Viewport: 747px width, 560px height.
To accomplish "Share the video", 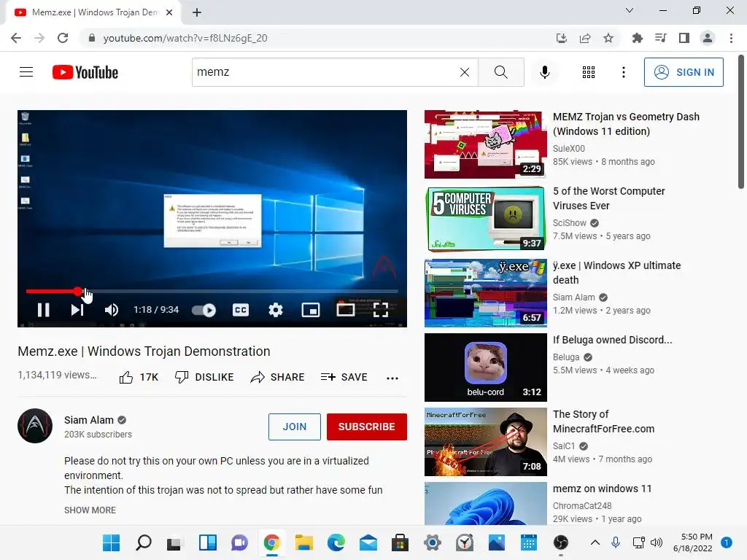I will pyautogui.click(x=277, y=377).
